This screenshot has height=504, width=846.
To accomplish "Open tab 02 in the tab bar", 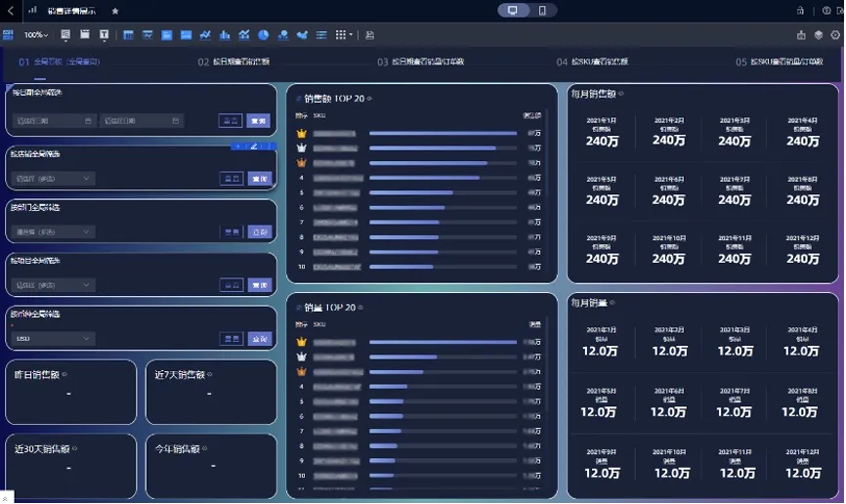I will click(x=233, y=63).
